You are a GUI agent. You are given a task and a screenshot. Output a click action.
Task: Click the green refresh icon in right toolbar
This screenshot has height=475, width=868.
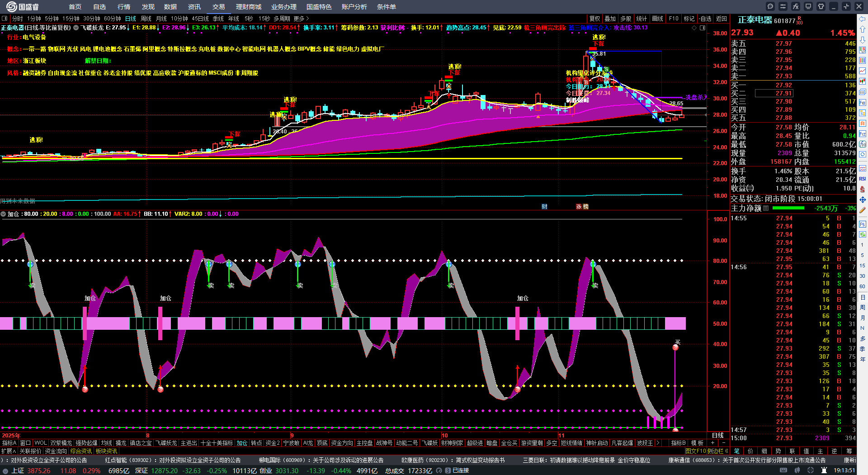tap(863, 234)
